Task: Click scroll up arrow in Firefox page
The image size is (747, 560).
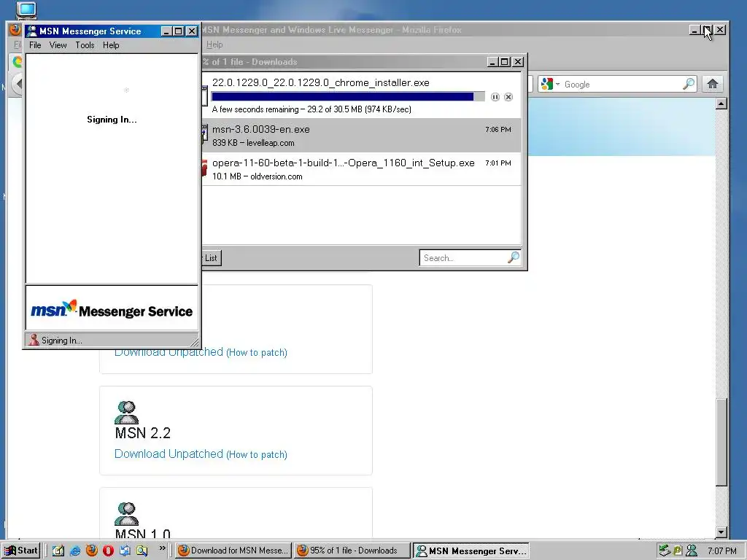Action: click(x=721, y=104)
